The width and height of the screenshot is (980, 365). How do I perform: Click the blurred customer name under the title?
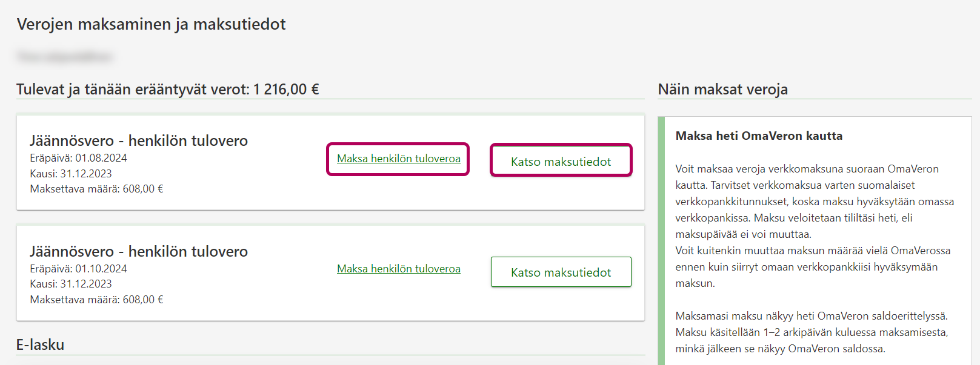coord(64,57)
